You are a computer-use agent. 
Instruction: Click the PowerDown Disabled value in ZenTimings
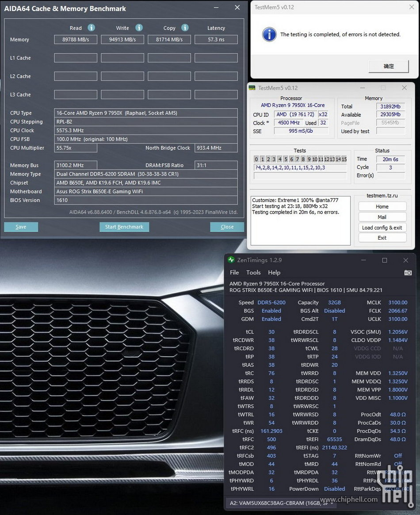(x=334, y=489)
